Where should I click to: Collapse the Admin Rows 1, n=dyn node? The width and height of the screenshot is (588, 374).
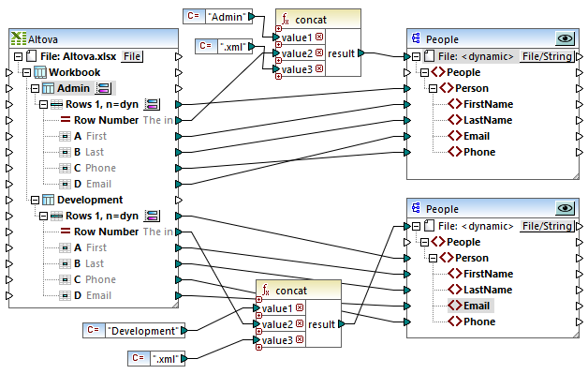43,104
